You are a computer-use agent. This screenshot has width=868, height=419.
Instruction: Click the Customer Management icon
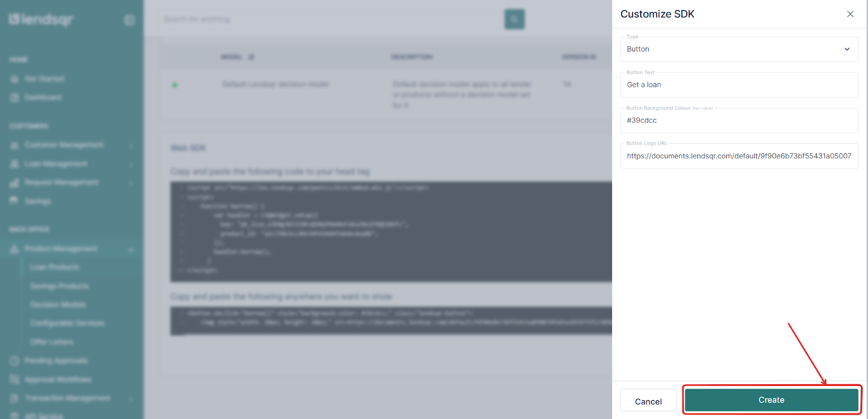click(x=15, y=145)
